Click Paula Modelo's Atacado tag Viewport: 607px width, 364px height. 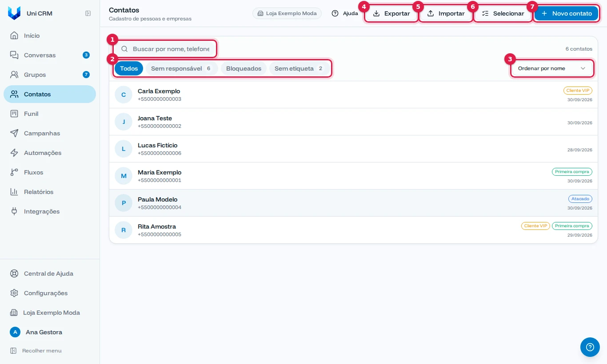coord(580,199)
